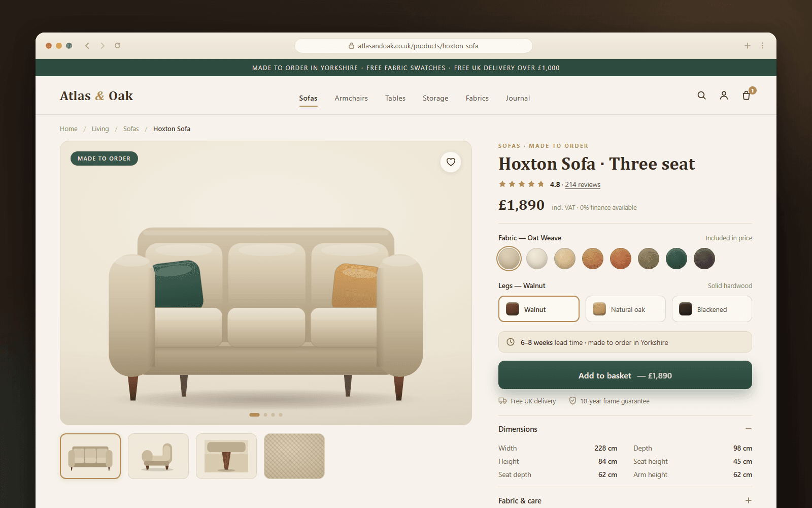
Task: Open the shopping basket icon
Action: tap(747, 96)
